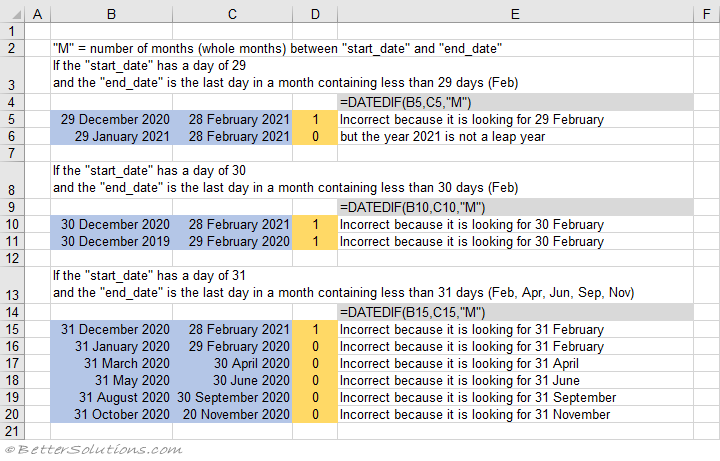Screen dimensions: 720x461
Task: Select cell 31 March 2020
Action: (112, 363)
